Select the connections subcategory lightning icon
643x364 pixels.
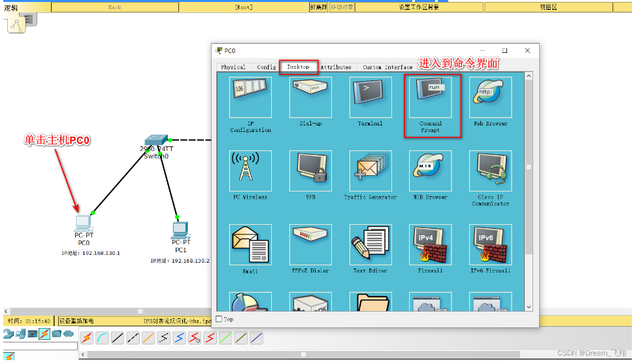coord(9,357)
